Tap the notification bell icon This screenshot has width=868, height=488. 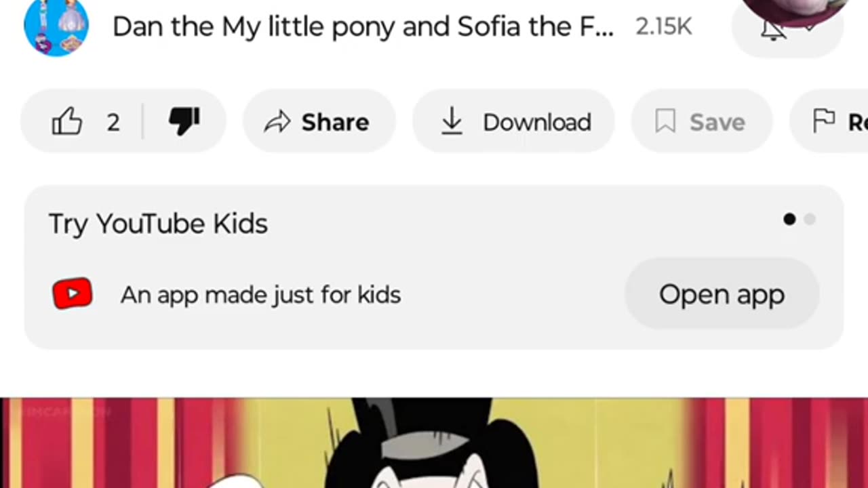coord(772,30)
